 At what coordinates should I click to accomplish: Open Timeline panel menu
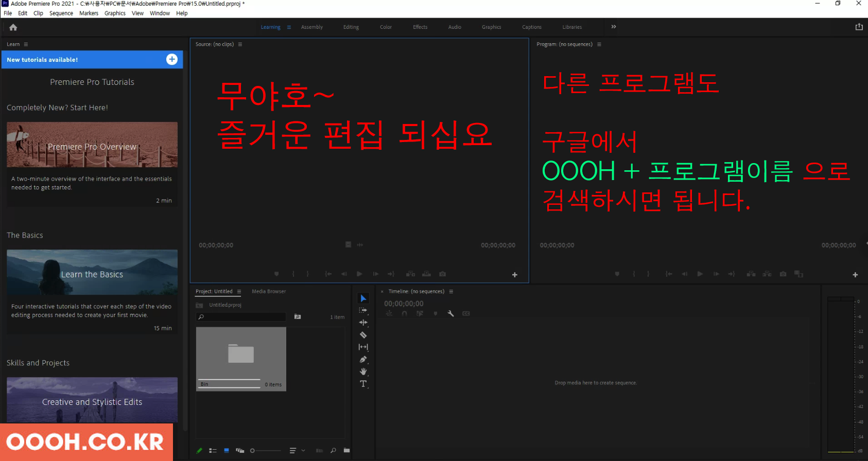click(451, 291)
